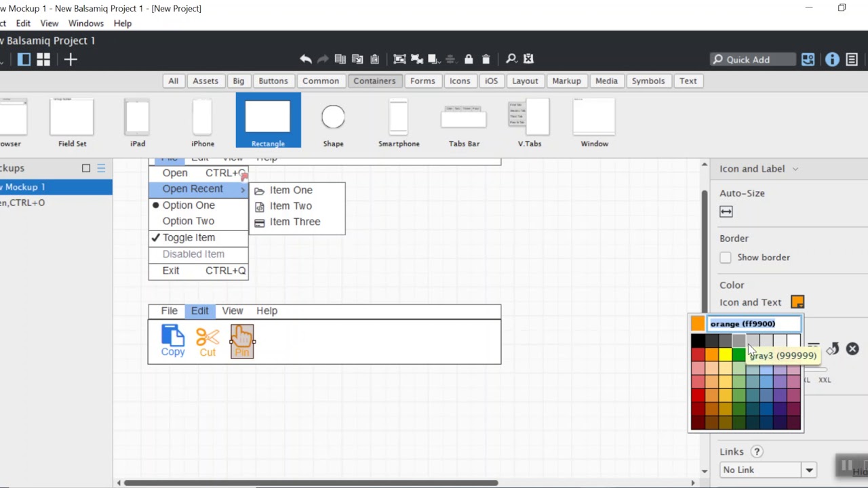868x488 pixels.
Task: Switch to the Forms library tab
Action: tap(422, 81)
